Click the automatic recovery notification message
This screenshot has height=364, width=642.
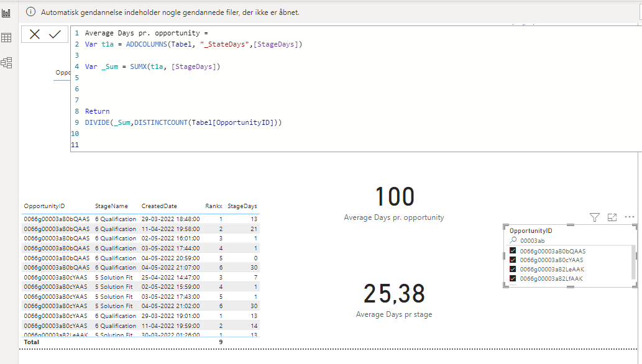[x=170, y=12]
